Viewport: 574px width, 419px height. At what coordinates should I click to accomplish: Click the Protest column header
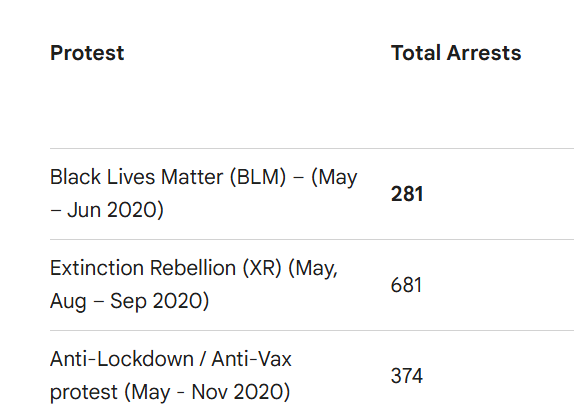pos(87,53)
